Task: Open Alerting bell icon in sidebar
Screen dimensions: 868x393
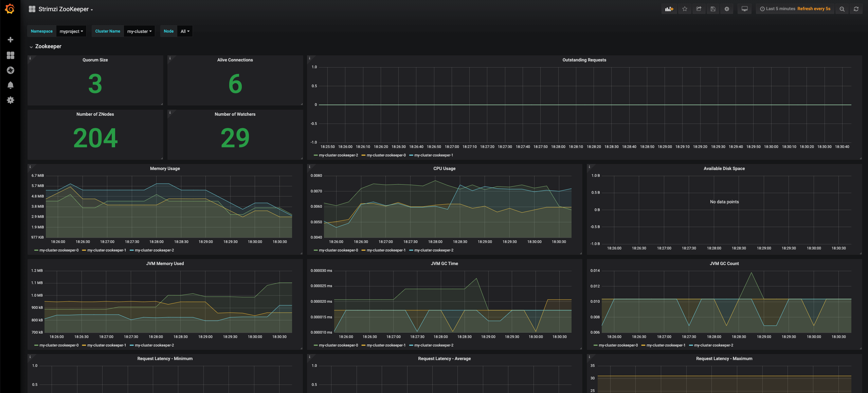Action: tap(11, 85)
